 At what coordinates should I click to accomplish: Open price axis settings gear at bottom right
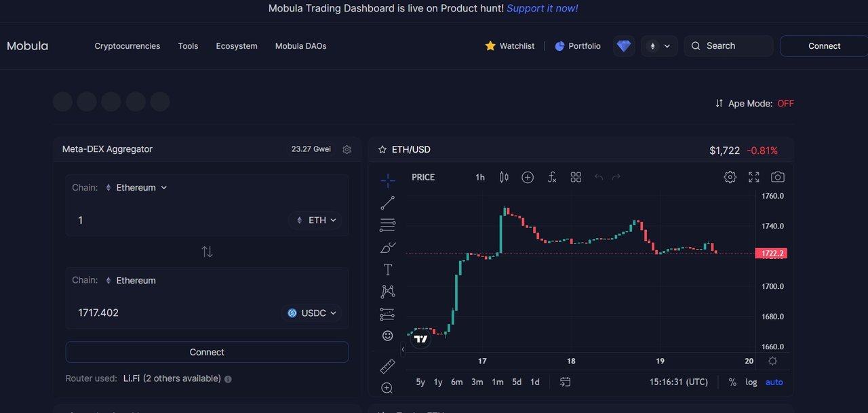tap(772, 361)
